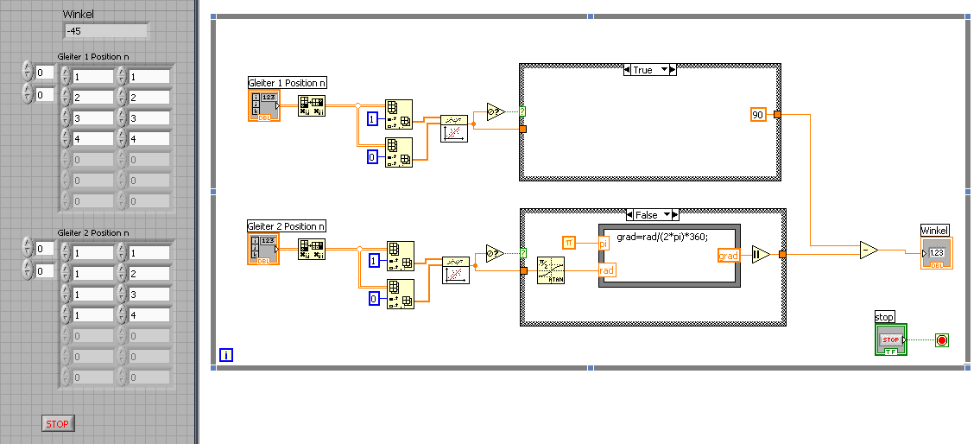This screenshot has height=444, width=980.
Task: Select the blue loop iteration terminal i
Action: pos(226,355)
